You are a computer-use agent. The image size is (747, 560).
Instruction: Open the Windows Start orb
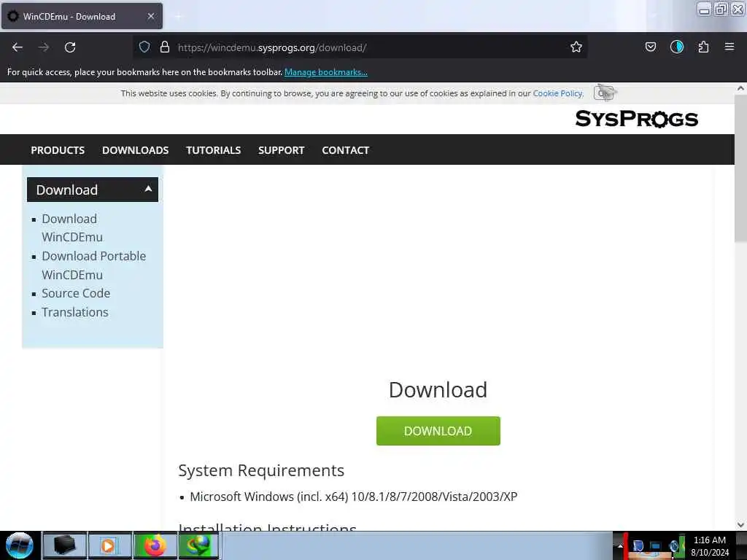[20, 545]
